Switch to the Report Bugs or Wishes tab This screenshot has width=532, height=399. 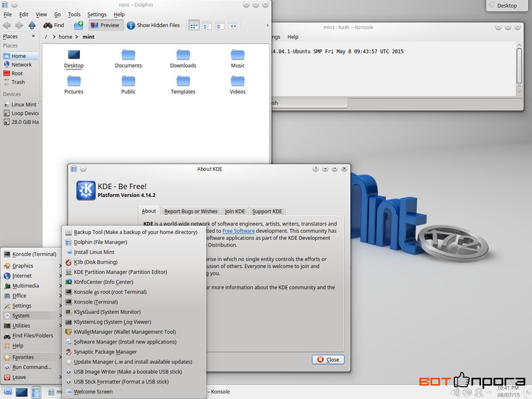[x=190, y=211]
